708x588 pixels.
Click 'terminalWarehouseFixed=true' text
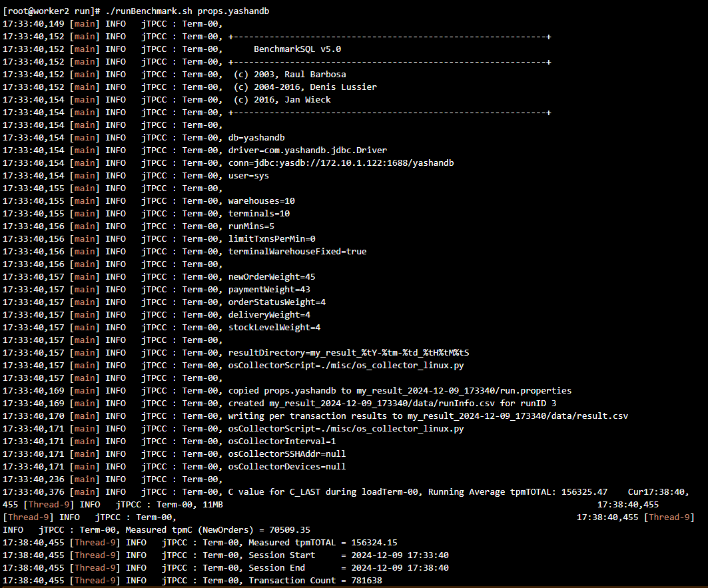pos(297,251)
